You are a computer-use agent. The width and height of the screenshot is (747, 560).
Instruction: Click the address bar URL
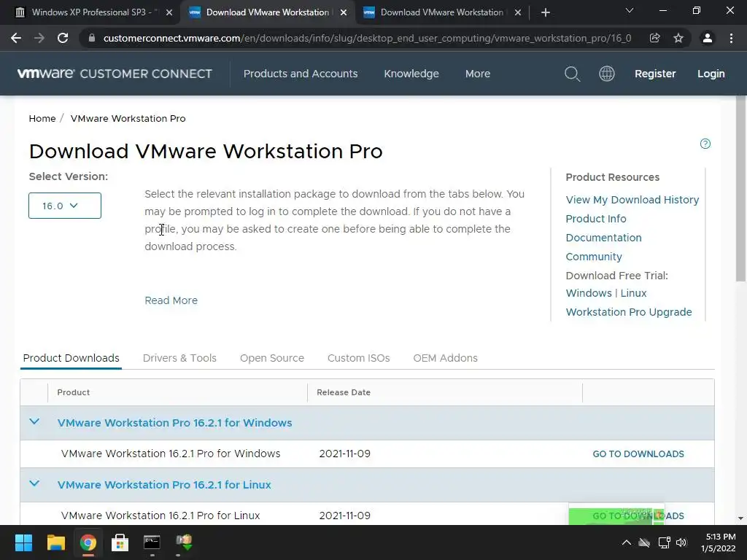point(367,38)
